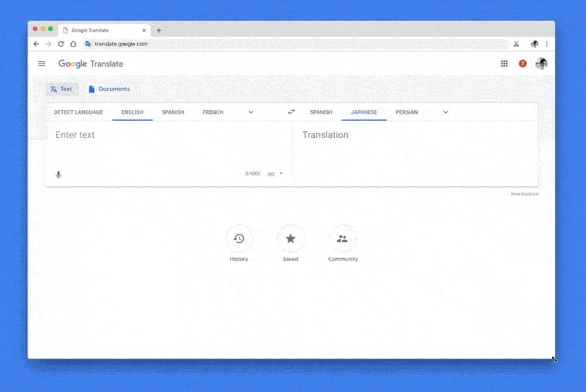Go forward in browser

(x=49, y=44)
